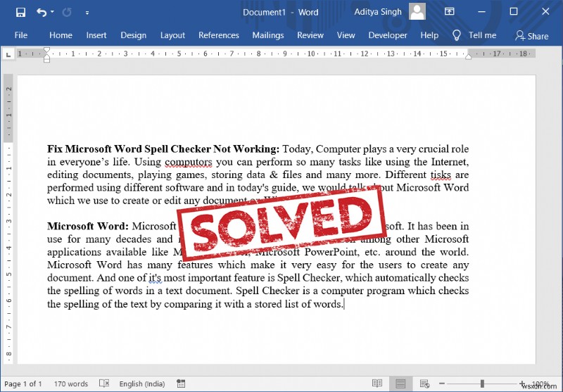The image size is (563, 392).
Task: Click the Document1 - Word title text
Action: pos(280,12)
